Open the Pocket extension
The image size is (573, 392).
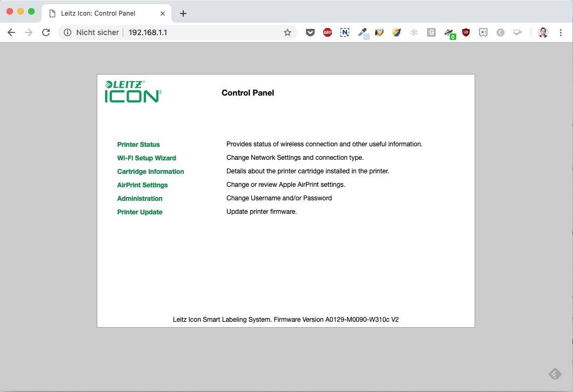[310, 32]
